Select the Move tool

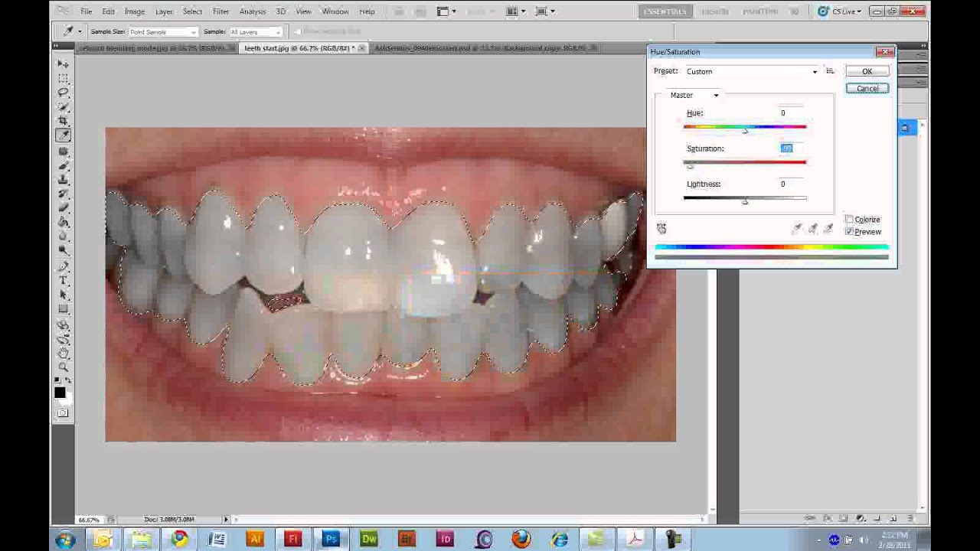63,63
